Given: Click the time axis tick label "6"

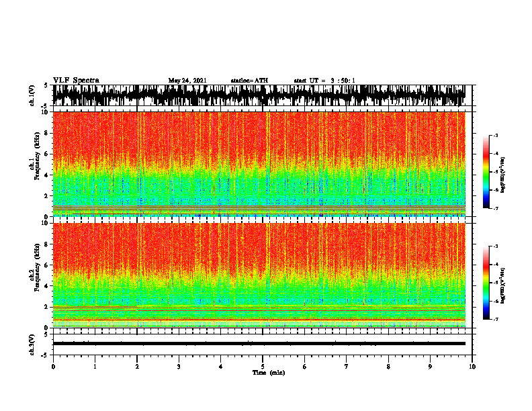Looking at the screenshot, I should [x=305, y=367].
